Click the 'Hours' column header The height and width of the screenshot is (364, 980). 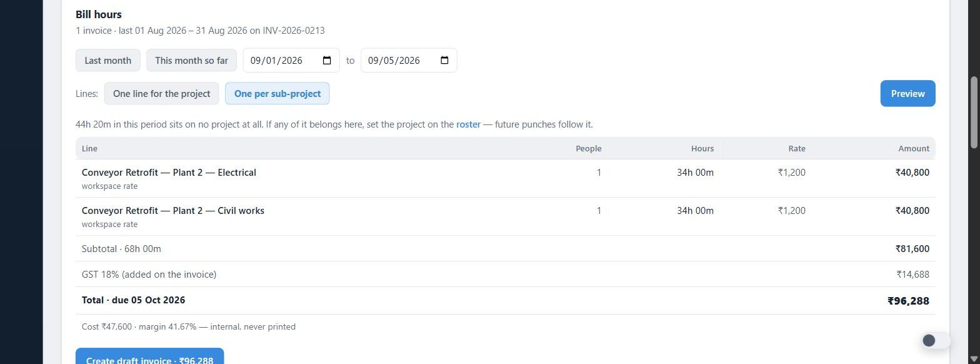pyautogui.click(x=702, y=148)
